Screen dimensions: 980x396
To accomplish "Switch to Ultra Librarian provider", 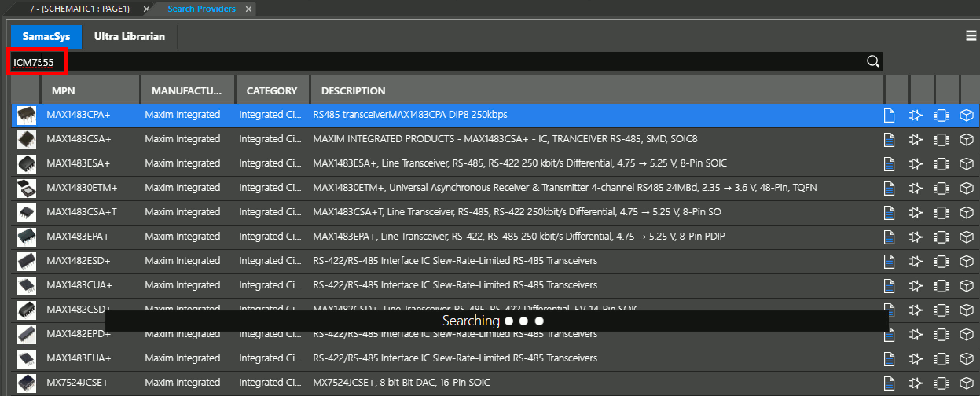I will 130,36.
